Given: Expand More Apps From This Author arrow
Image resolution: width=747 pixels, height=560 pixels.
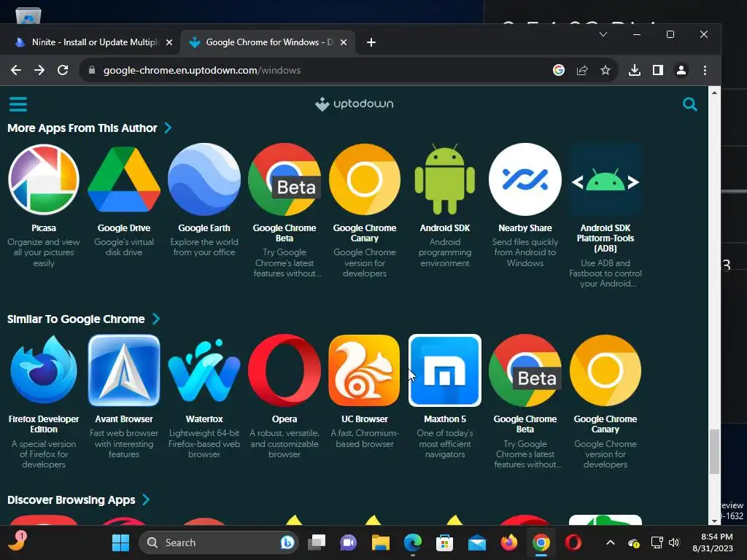Looking at the screenshot, I should click(168, 128).
